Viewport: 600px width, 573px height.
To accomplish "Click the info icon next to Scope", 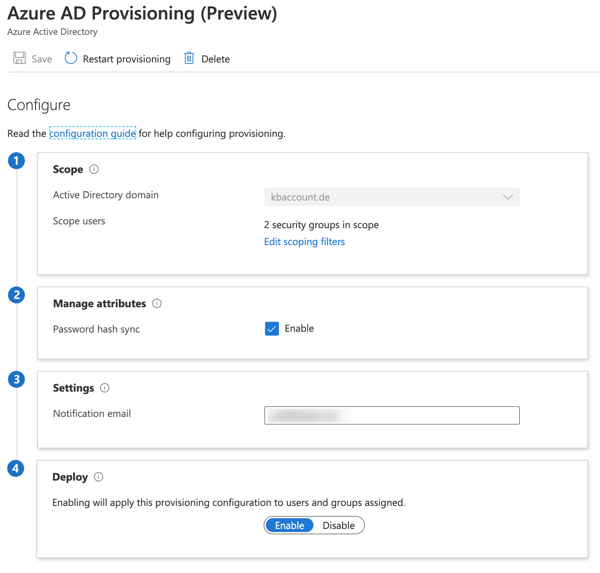I will click(94, 169).
